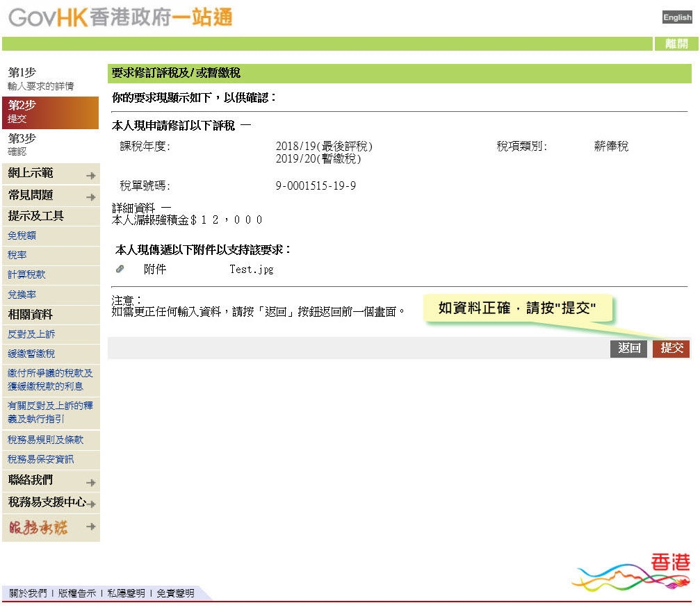Screen dimensions: 700x612
Task: Expand the 服務承諾 arrow
Action: pos(90,527)
